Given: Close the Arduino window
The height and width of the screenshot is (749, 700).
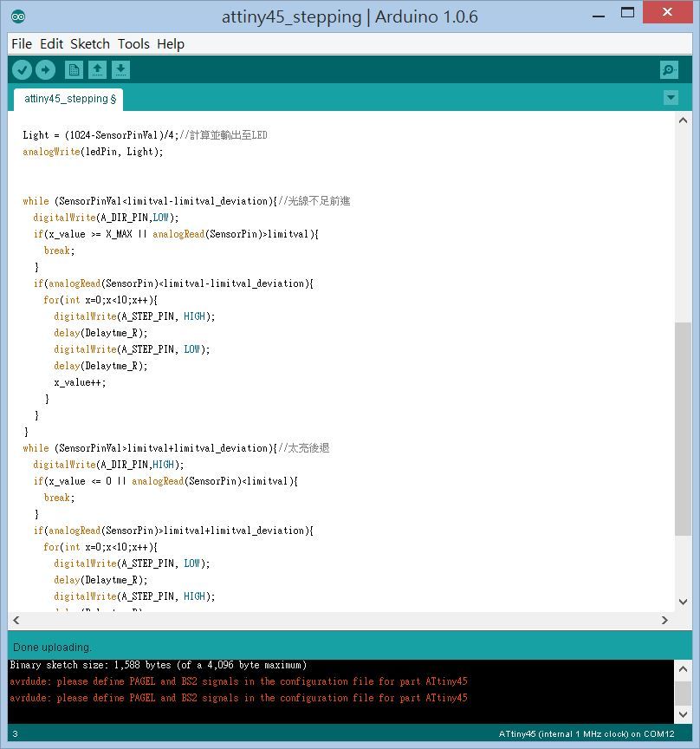Looking at the screenshot, I should pyautogui.click(x=667, y=11).
